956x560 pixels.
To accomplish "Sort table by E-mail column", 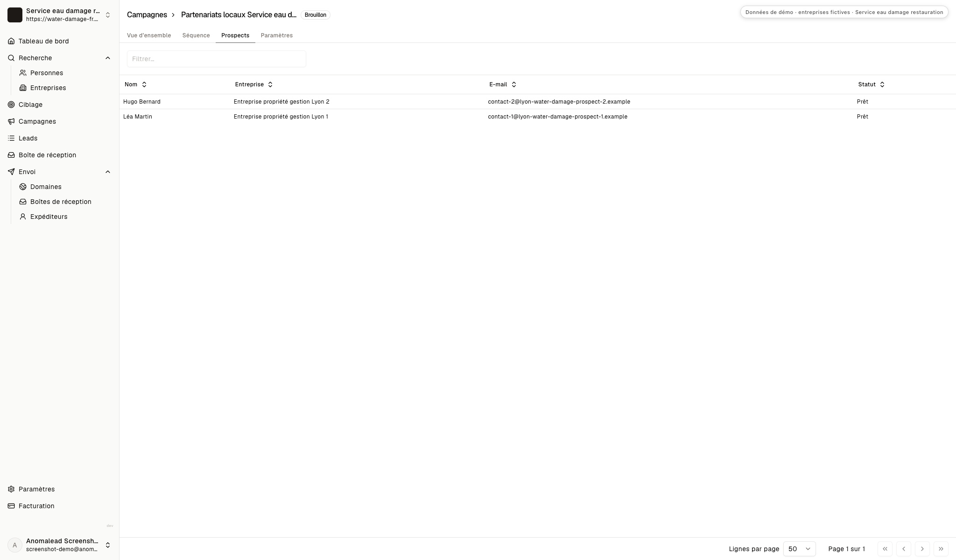I will (503, 84).
